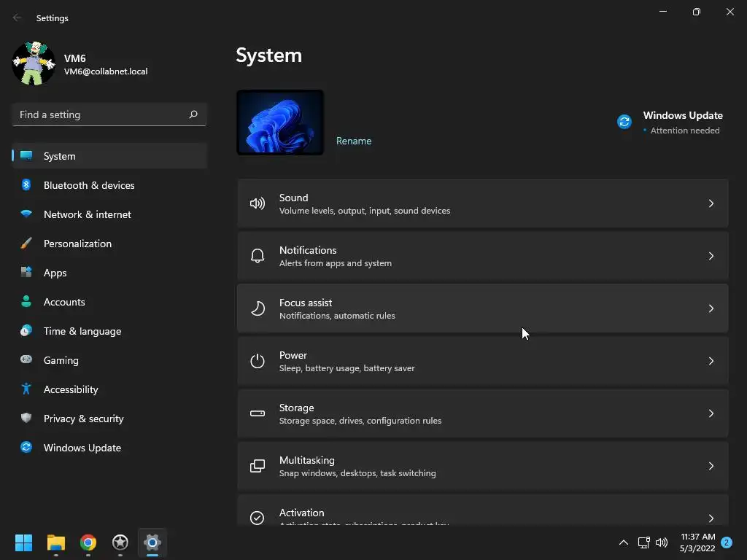
Task: Expand the Notifications row chevron
Action: click(711, 256)
